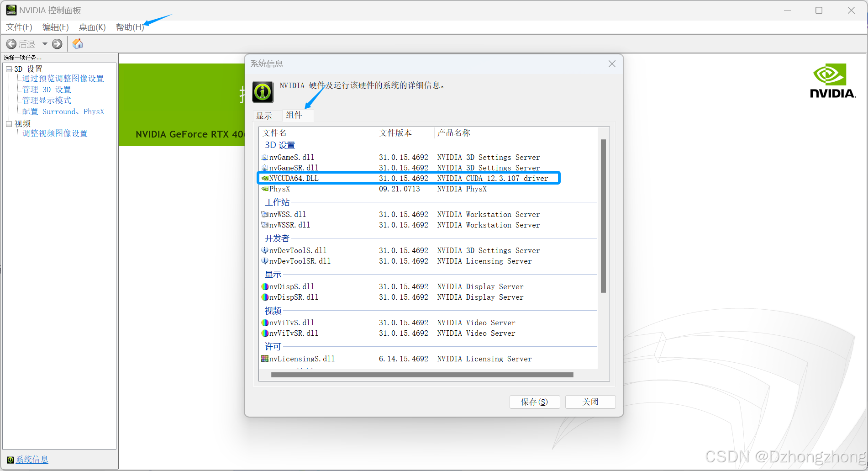The height and width of the screenshot is (471, 868).
Task: Maximize the NVIDIA Control Panel window
Action: coord(819,10)
